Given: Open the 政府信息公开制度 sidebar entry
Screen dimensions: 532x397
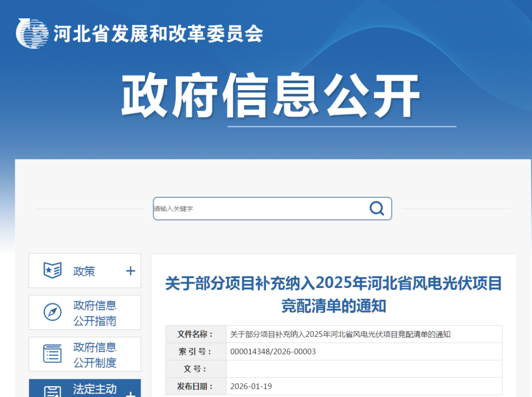Looking at the screenshot, I should 94,354.
